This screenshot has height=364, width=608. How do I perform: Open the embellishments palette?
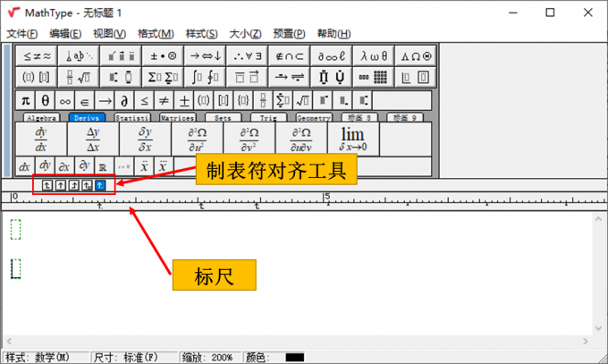tap(122, 55)
